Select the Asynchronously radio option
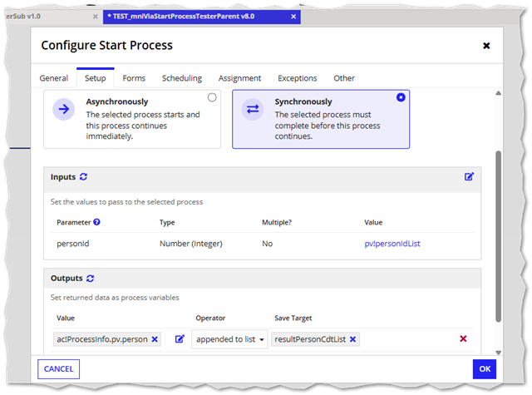The height and width of the screenshot is (395, 532). tap(212, 97)
